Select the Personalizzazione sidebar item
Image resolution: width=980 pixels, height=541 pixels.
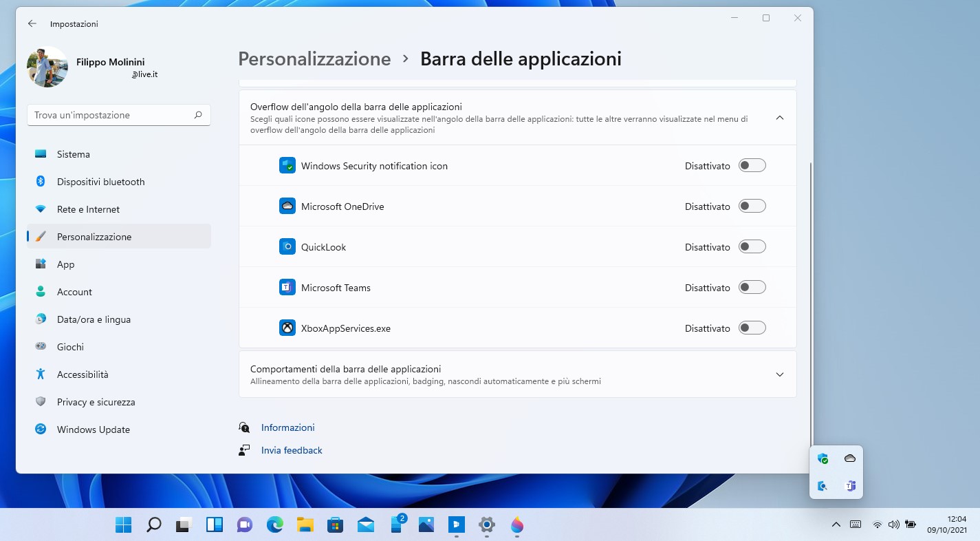pyautogui.click(x=119, y=237)
